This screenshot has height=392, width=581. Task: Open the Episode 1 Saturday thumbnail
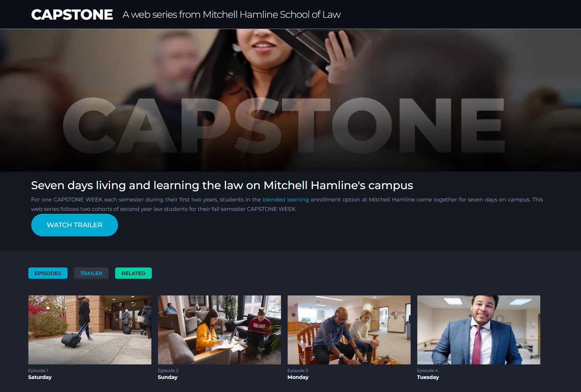(x=90, y=330)
